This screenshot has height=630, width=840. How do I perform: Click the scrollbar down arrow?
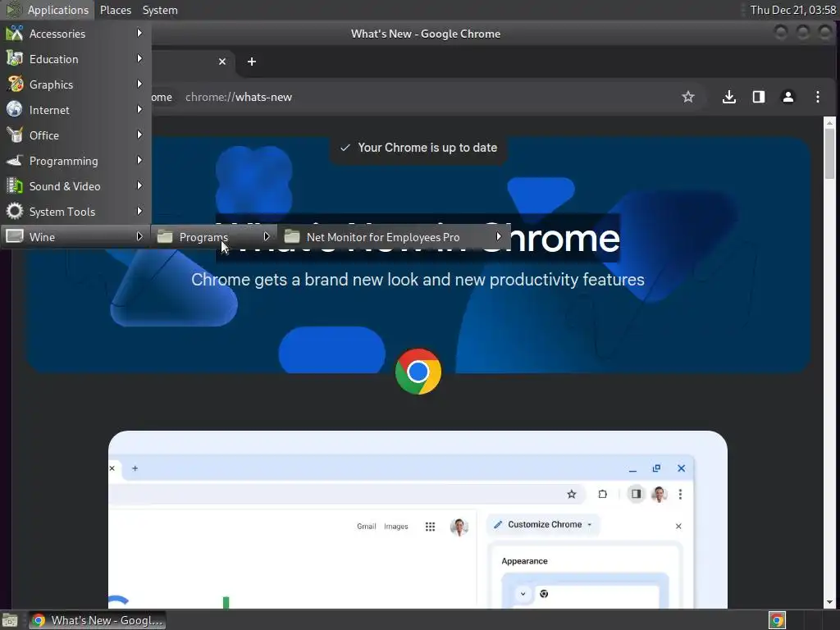[x=830, y=602]
